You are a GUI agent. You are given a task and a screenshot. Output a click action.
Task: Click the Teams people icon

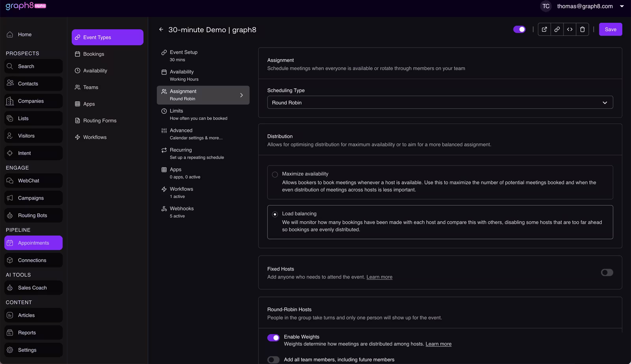(78, 87)
